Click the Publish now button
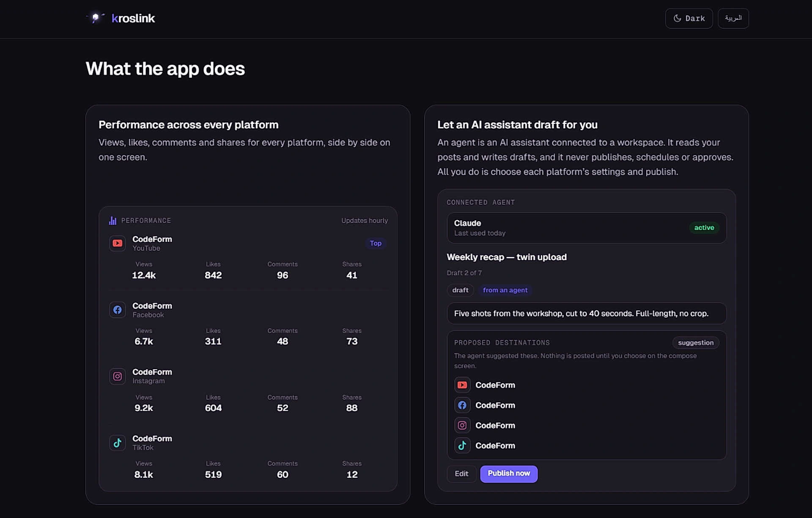Screen dimensions: 812x518 [509, 474]
